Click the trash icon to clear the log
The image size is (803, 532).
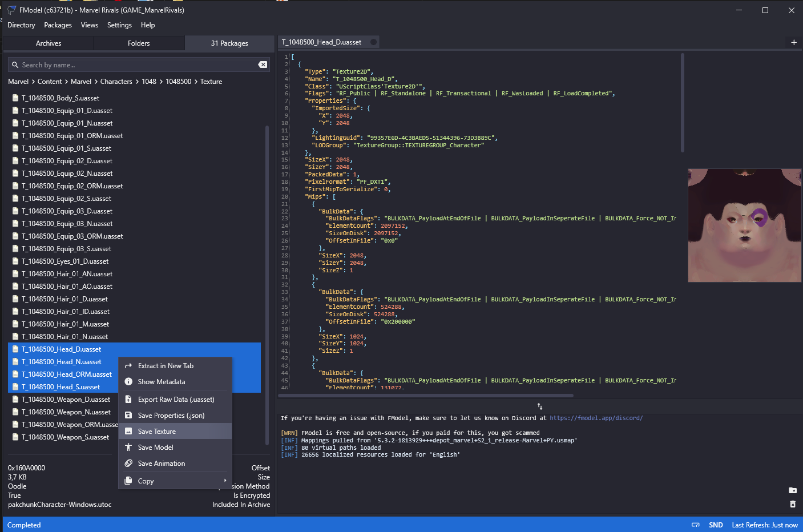tap(793, 504)
